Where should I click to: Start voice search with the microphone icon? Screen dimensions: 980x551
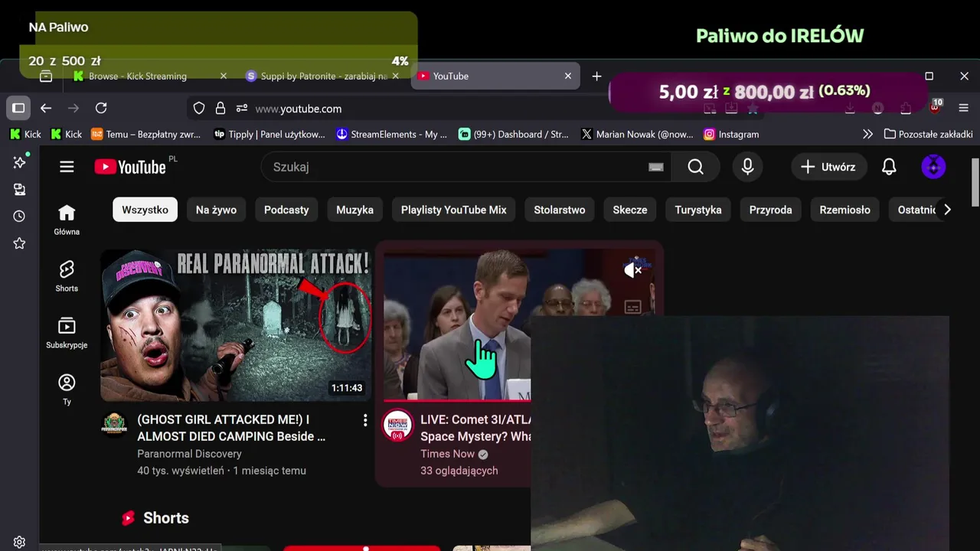tap(747, 167)
